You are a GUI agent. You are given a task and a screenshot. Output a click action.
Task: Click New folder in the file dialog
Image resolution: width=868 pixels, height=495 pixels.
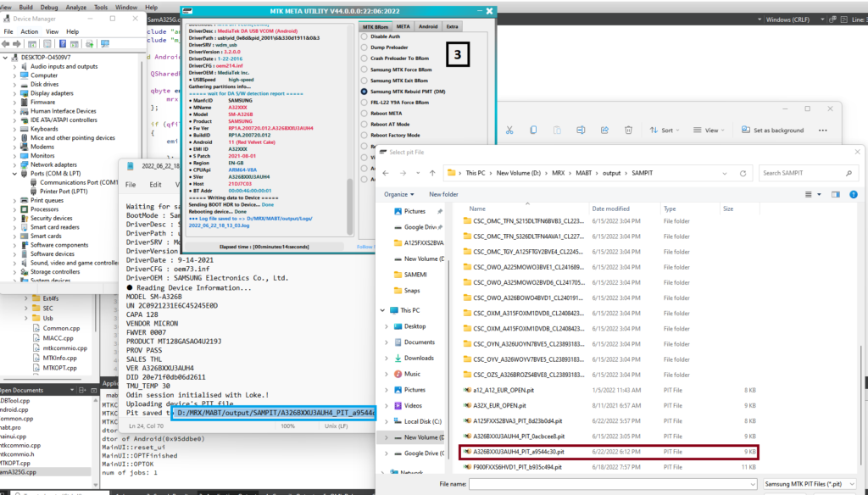coord(443,194)
